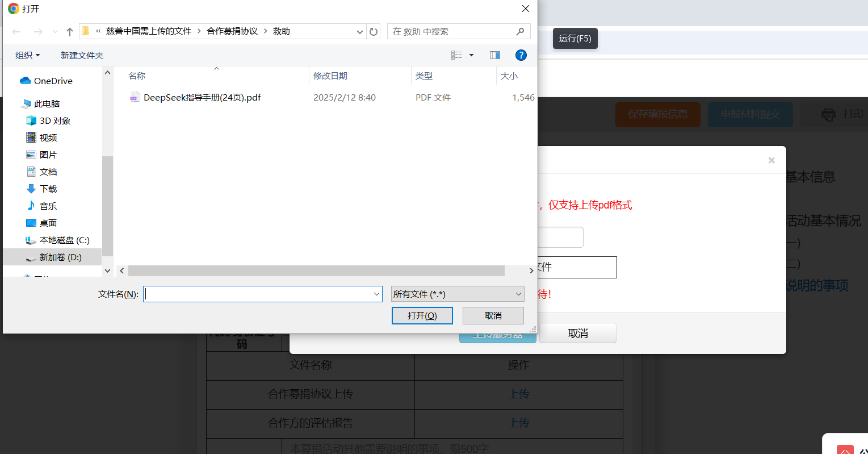
Task: Select 新加卷 (D:) drive
Action: click(60, 257)
